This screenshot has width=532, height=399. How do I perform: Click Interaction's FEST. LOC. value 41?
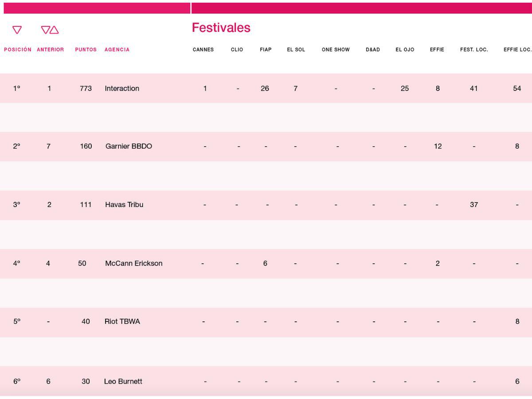tap(474, 88)
